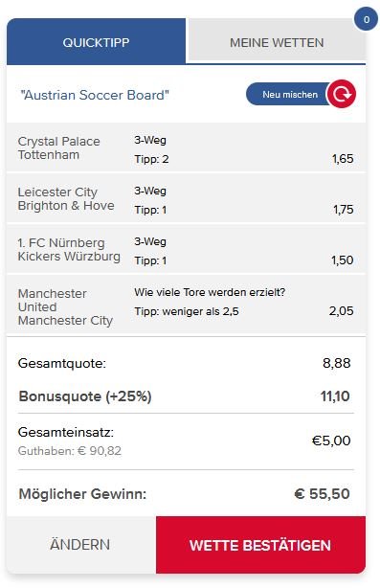This screenshot has width=380, height=588.
Task: Select the Manchester United Manchester City row
Action: pos(186,305)
